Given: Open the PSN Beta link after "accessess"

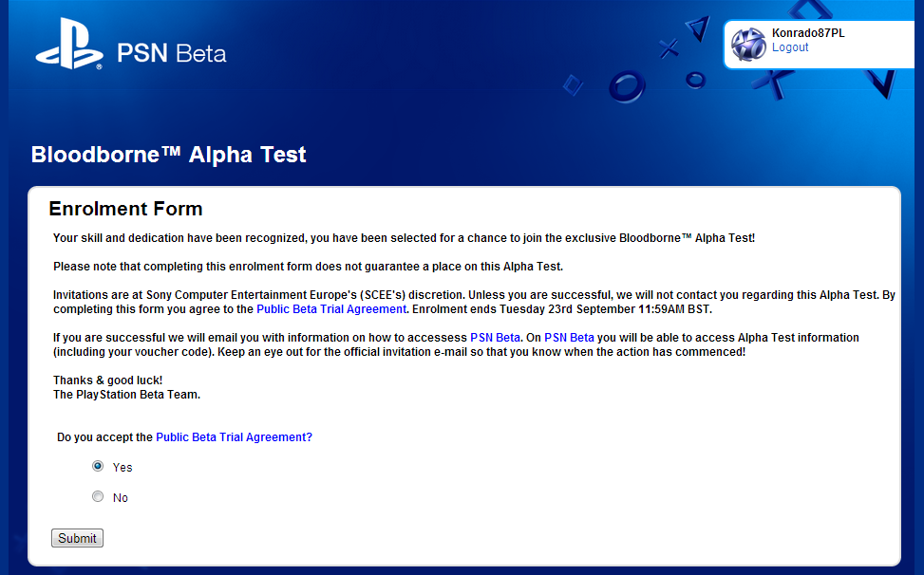Looking at the screenshot, I should (x=495, y=338).
